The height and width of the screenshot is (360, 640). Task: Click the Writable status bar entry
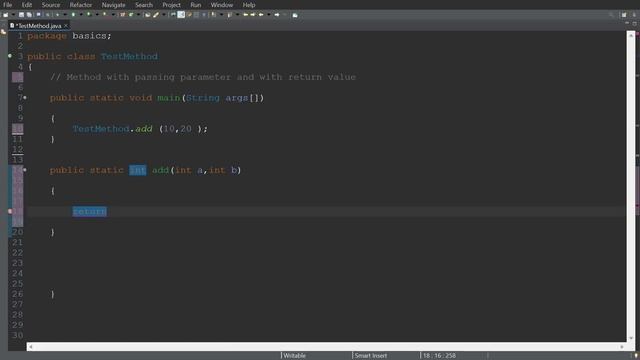coord(295,356)
